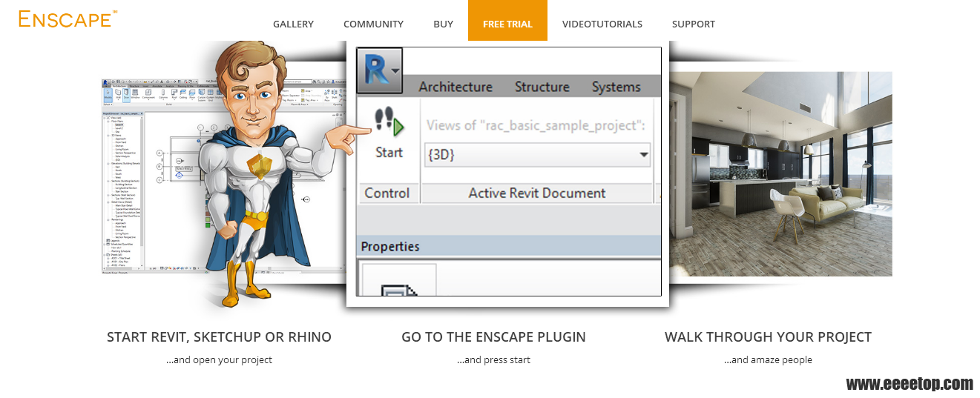Click the '...and press start' text
The width and height of the screenshot is (980, 398).
pos(493,360)
